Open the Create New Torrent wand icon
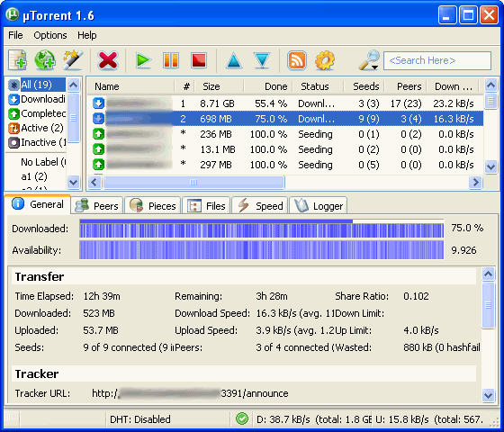504x432 pixels. pos(73,59)
